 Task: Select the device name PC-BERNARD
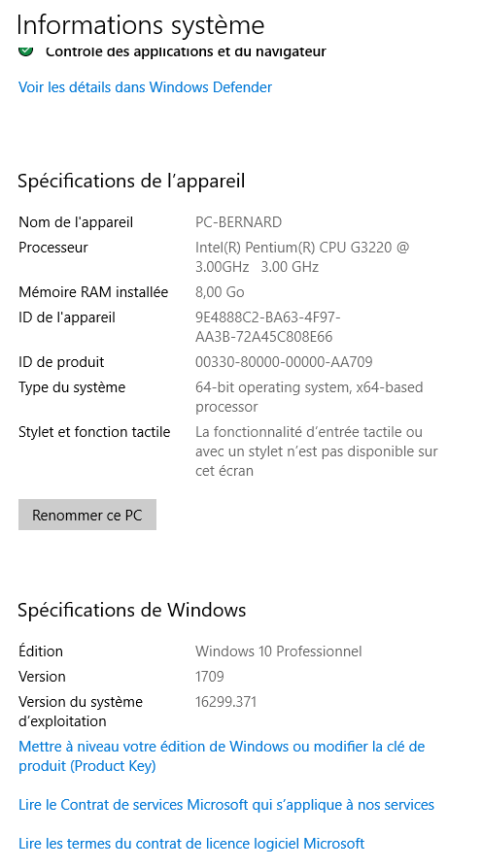[x=239, y=222]
